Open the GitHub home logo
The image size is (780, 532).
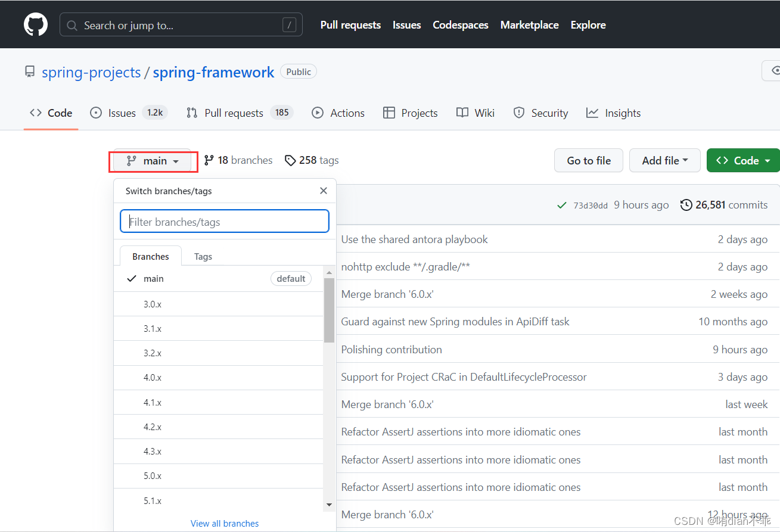35,24
